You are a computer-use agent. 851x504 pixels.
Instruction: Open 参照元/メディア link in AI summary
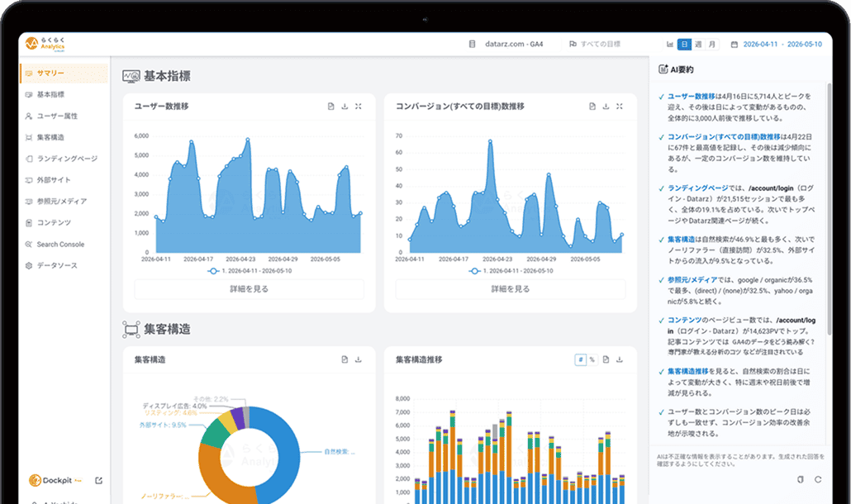click(692, 280)
